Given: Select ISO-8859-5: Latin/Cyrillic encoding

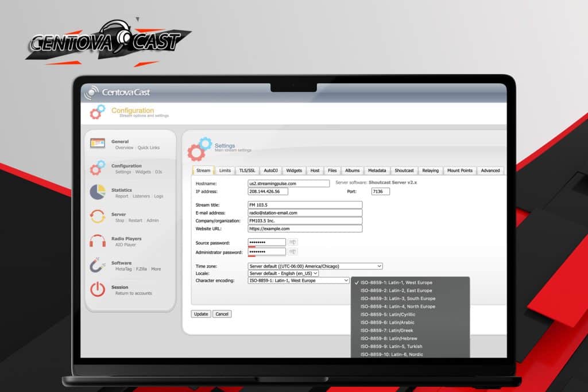Looking at the screenshot, I should [389, 314].
